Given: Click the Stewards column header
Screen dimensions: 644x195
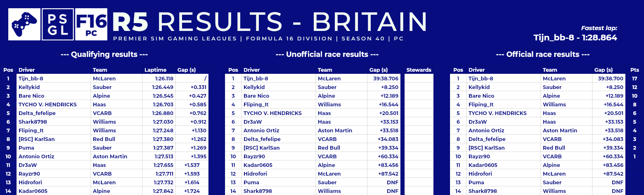Looking at the screenshot, I should tap(419, 70).
